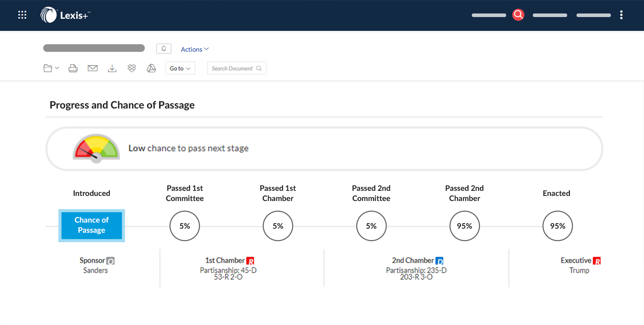Click the Chance of Passage blue button
The height and width of the screenshot is (325, 644).
91,225
